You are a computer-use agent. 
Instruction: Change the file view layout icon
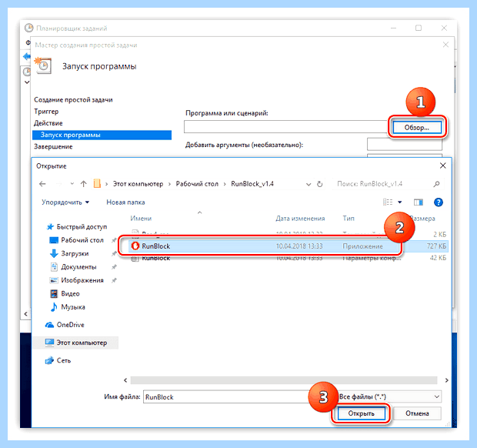coord(388,202)
